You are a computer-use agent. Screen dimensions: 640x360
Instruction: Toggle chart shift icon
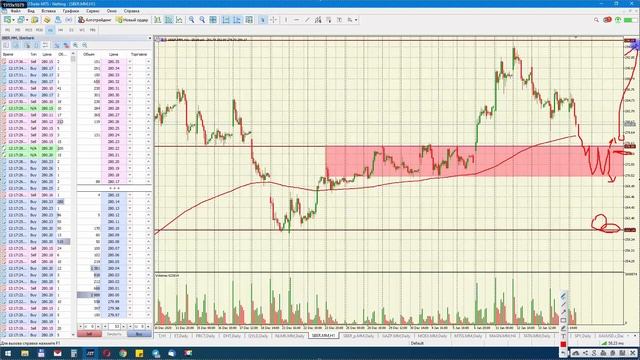click(237, 20)
